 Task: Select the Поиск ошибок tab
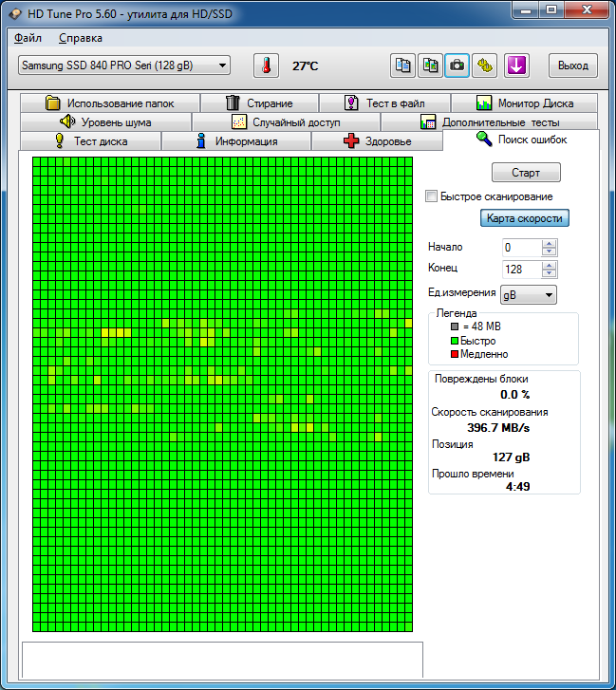521,140
